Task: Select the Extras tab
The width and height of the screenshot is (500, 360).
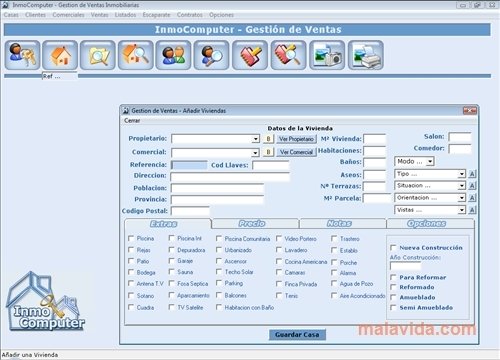Action: pos(168,224)
